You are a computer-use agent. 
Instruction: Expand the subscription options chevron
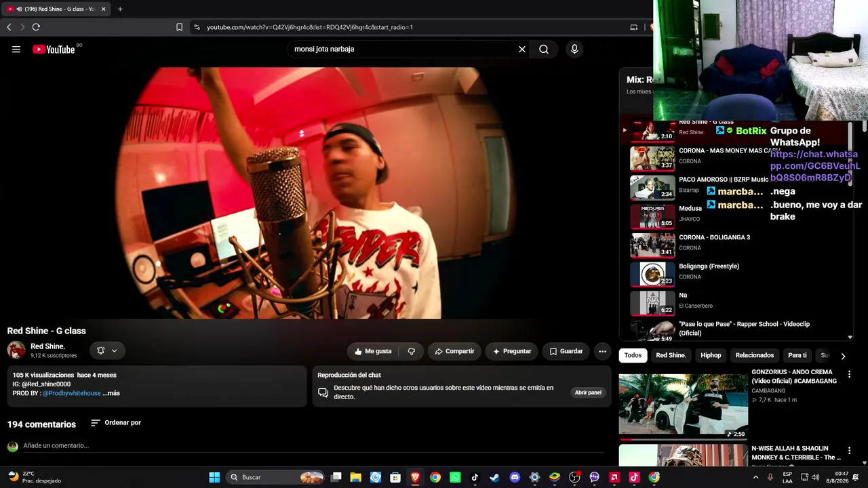[115, 350]
